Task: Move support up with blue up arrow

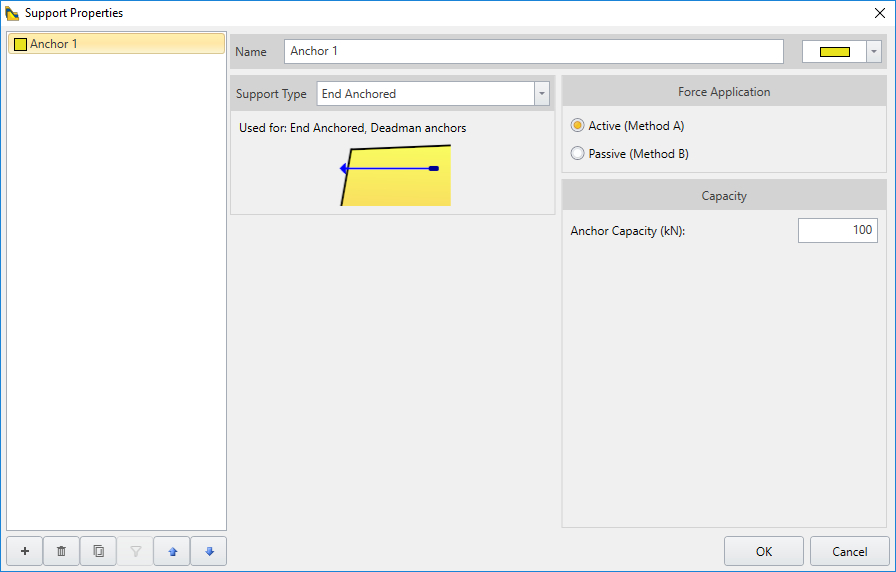Action: (172, 551)
